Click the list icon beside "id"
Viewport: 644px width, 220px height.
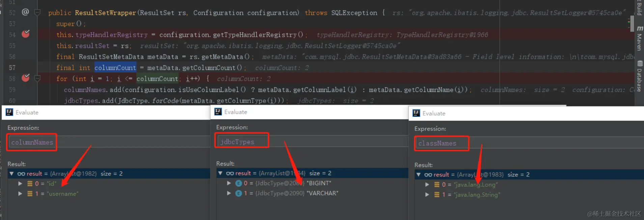click(30, 184)
